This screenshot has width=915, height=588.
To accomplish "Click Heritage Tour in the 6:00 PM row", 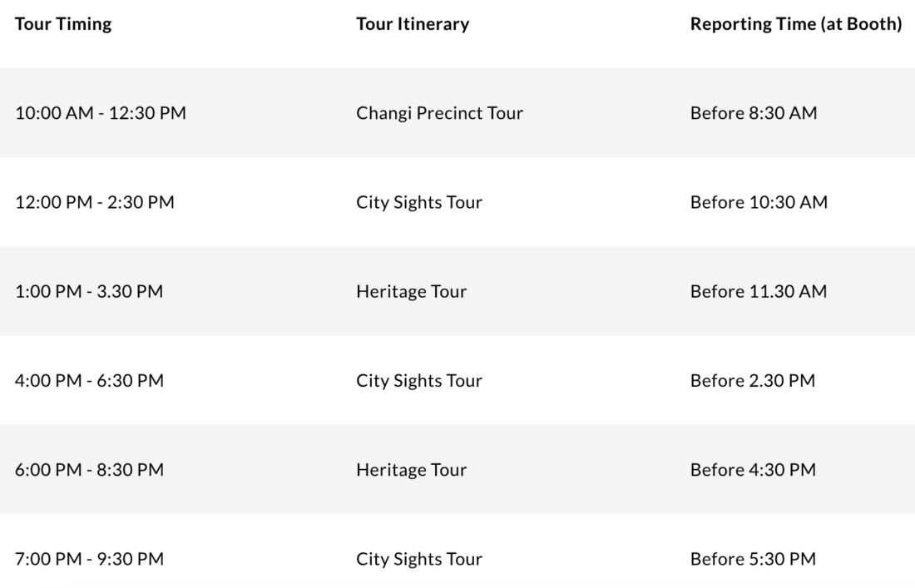I will [x=411, y=470].
